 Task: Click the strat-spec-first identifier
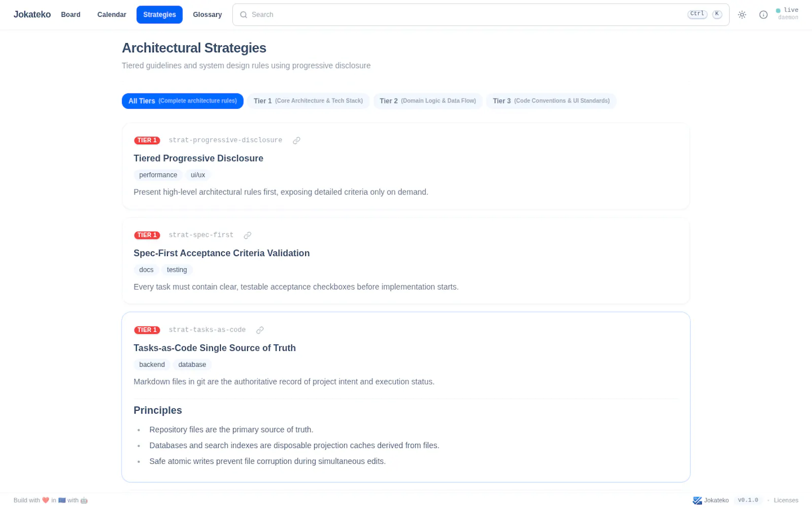(x=201, y=235)
